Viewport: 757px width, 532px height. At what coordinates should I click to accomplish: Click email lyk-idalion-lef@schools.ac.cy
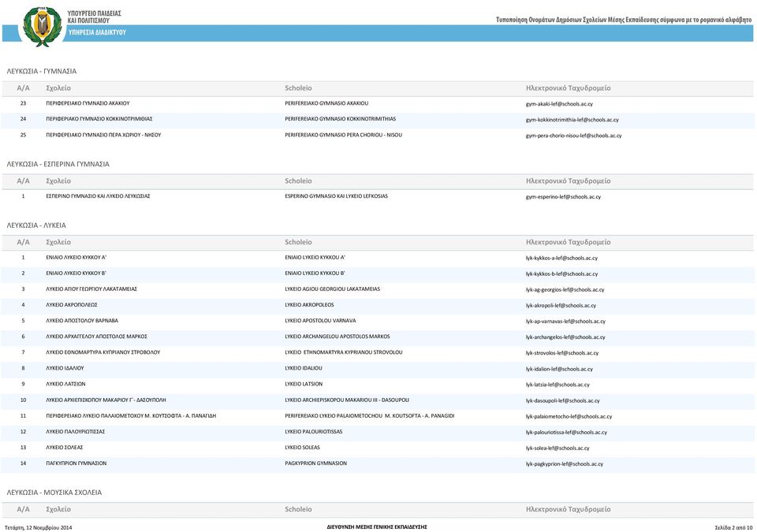559,369
